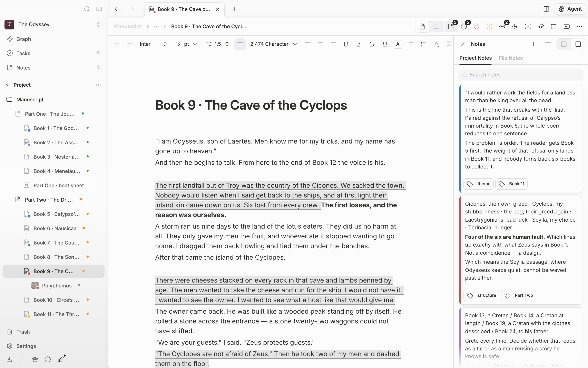The image size is (588, 368).
Task: Open The Odyssey project switcher
Action: click(x=52, y=24)
